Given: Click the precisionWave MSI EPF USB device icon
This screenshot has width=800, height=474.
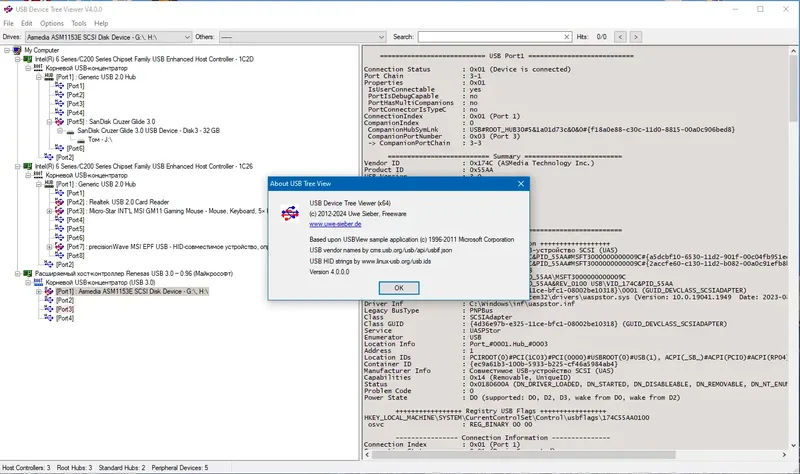Looking at the screenshot, I should pos(60,246).
